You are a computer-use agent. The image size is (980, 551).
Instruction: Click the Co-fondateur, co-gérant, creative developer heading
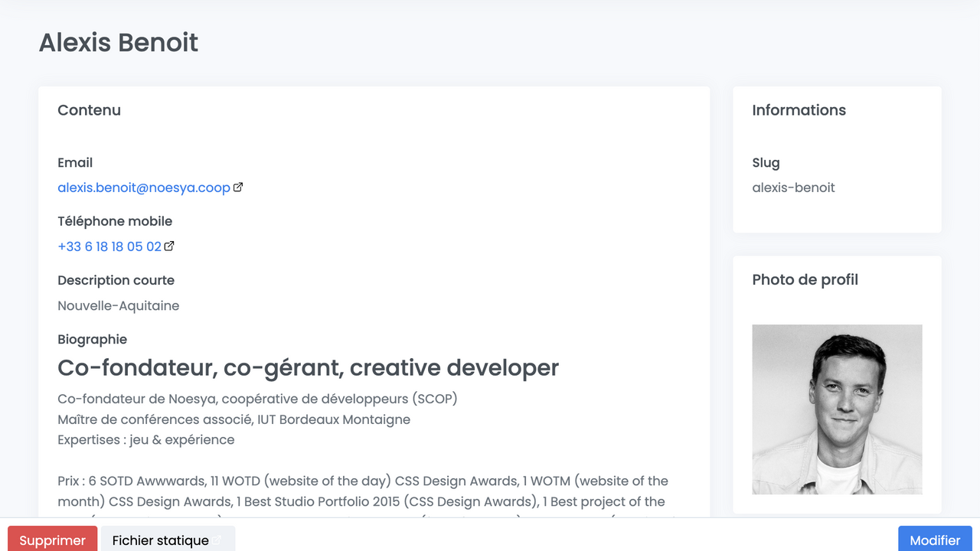(308, 368)
